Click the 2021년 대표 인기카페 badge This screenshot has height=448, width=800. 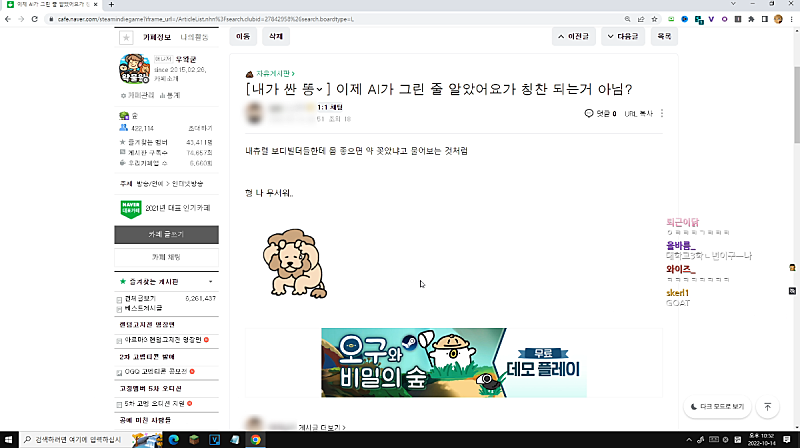click(166, 209)
